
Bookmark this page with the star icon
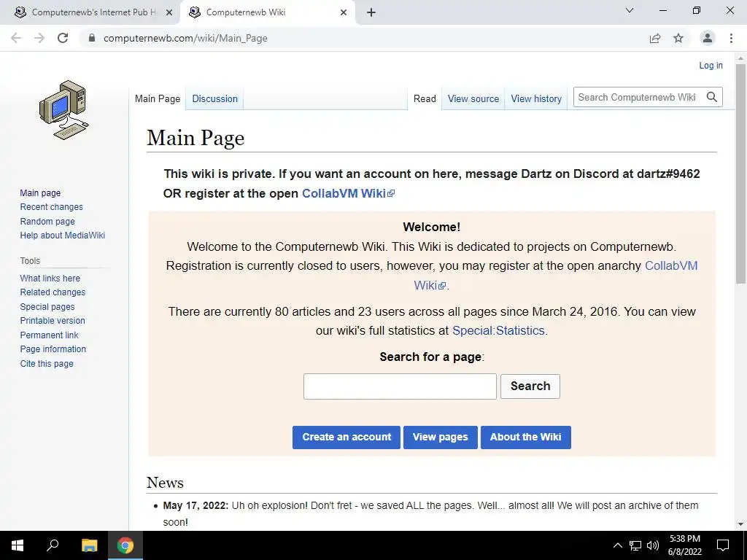[x=678, y=38]
